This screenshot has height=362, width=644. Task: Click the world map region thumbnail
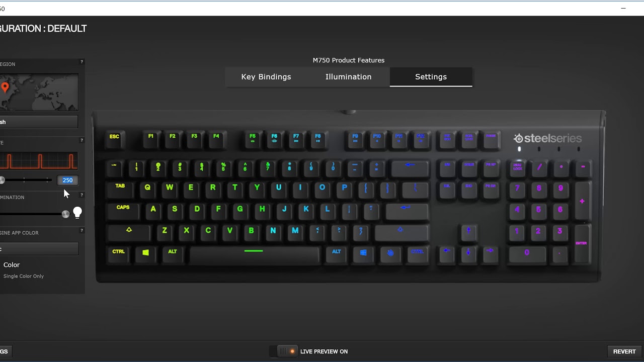[x=39, y=93]
